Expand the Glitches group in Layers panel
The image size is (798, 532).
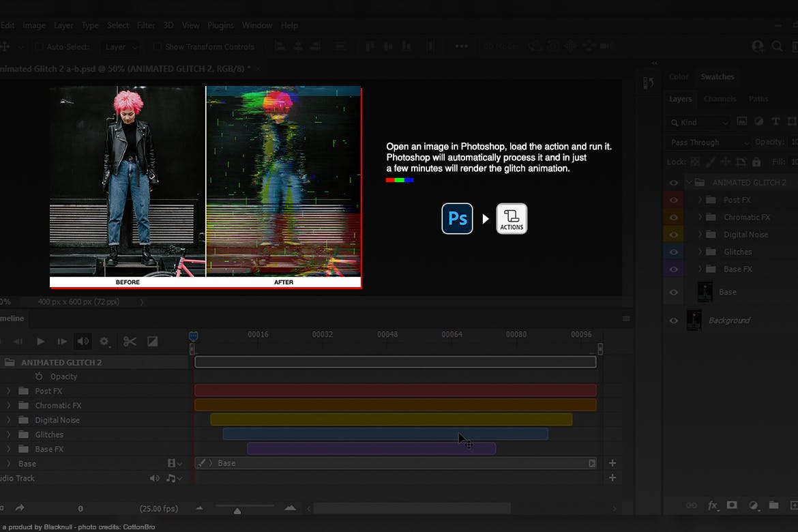click(x=700, y=252)
